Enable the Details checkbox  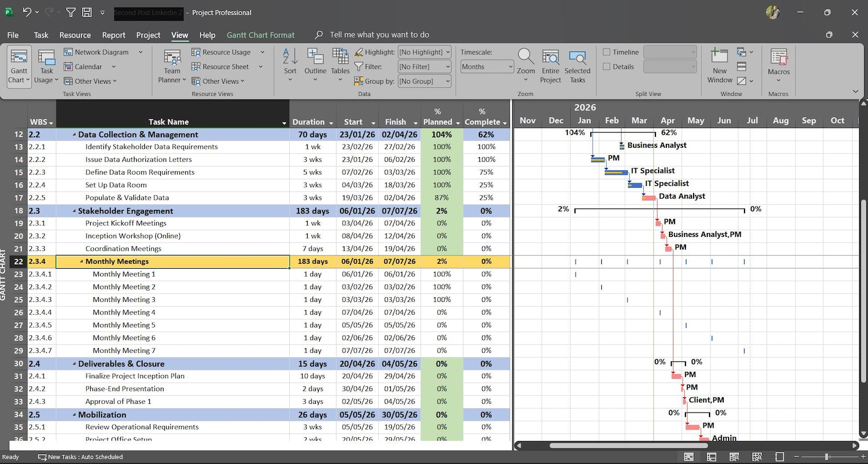click(606, 67)
